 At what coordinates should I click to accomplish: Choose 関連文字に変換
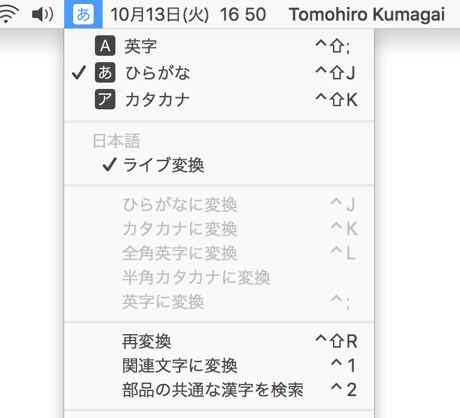(219, 365)
